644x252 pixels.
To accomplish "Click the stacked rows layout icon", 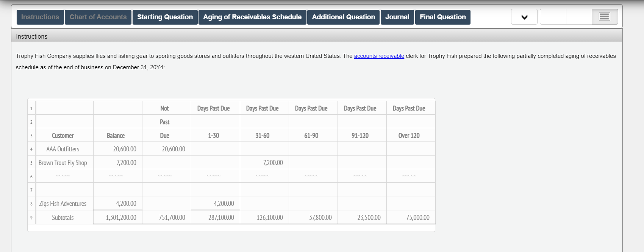I will [604, 17].
